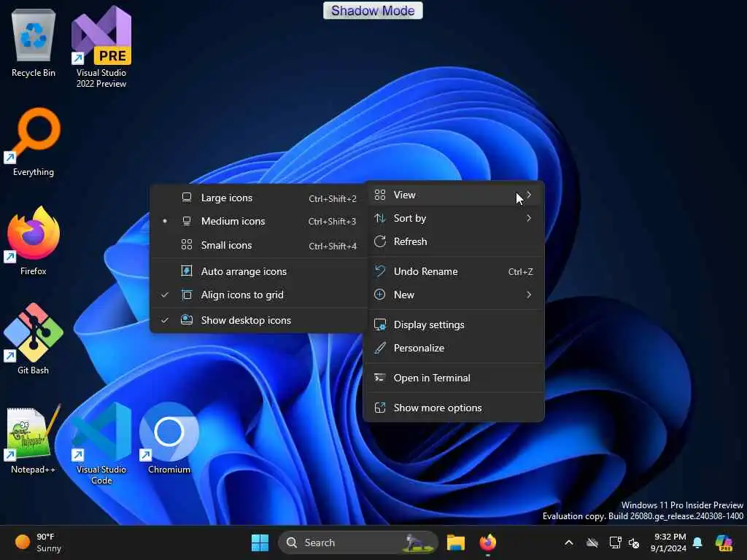The height and width of the screenshot is (560, 747).
Task: Select the Git Bash desktop shortcut
Action: tap(34, 340)
